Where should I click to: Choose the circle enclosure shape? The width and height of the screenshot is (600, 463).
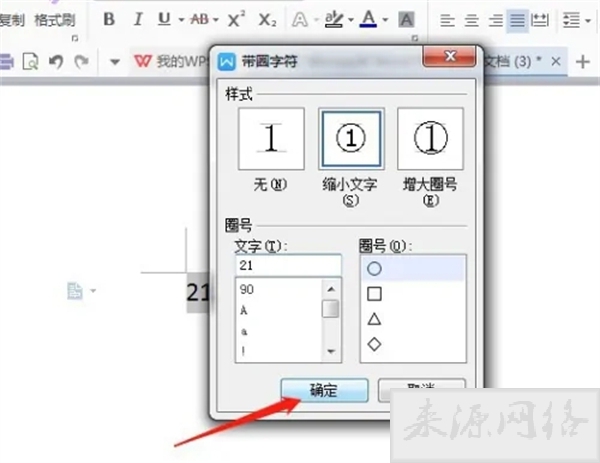pyautogui.click(x=413, y=269)
